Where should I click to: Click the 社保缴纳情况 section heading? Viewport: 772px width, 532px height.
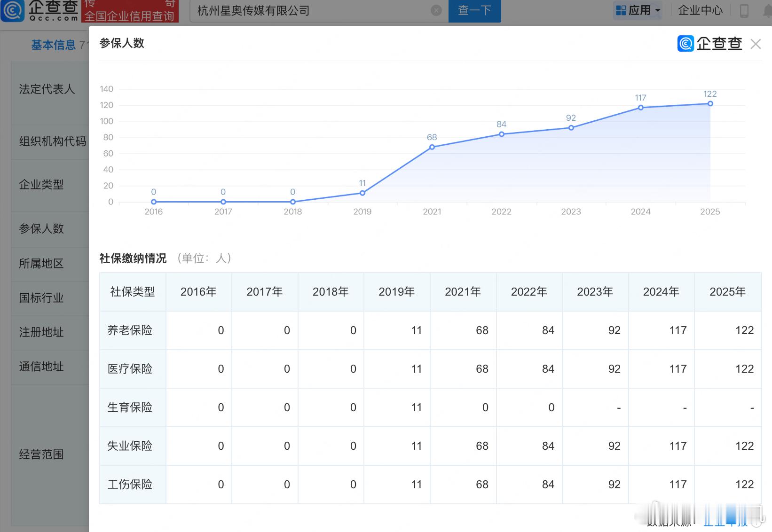coord(133,258)
